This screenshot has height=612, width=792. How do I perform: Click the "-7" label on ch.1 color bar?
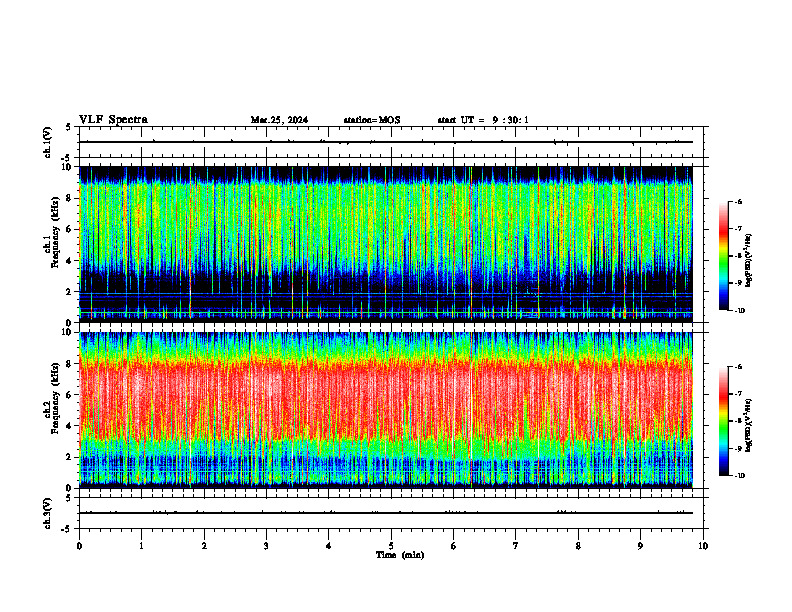click(x=738, y=229)
